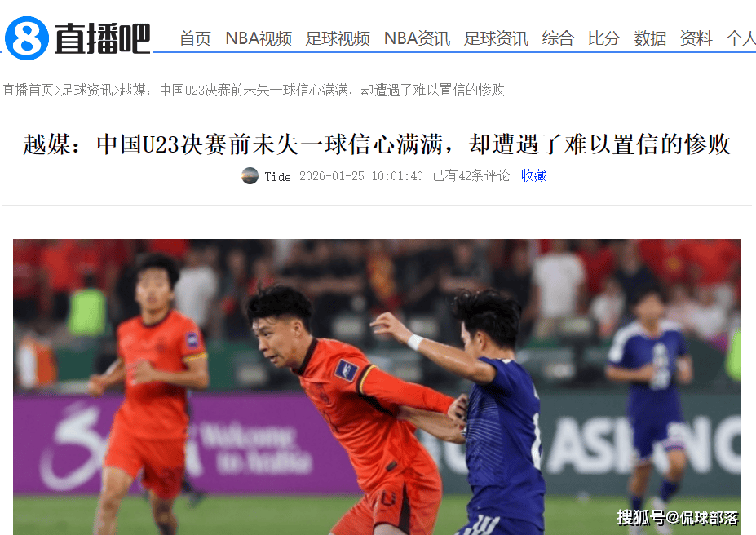756x535 pixels.
Task: Open the match photo image
Action: click(377, 387)
